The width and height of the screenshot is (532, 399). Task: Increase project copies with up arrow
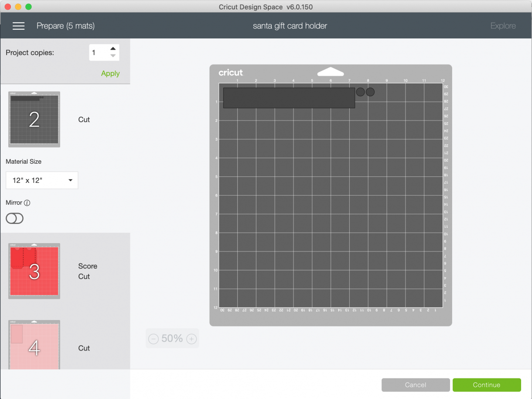click(113, 49)
